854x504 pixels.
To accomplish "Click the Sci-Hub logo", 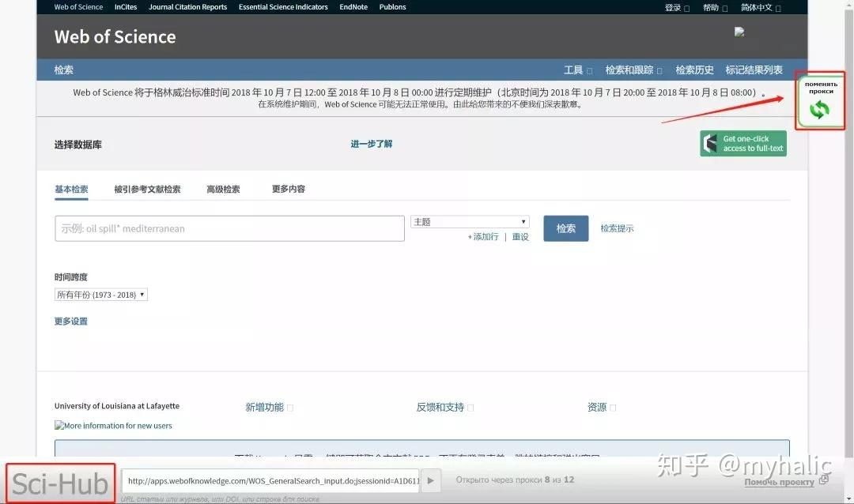I will point(59,480).
